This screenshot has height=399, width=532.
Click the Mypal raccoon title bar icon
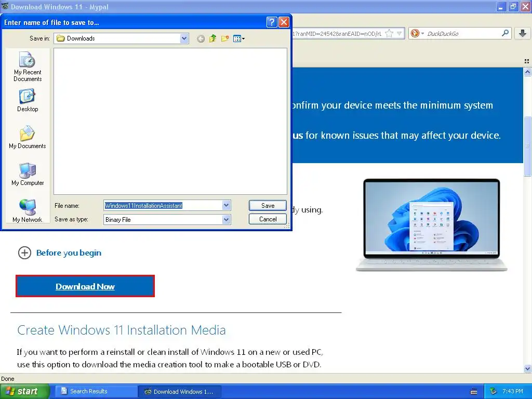[5, 6]
